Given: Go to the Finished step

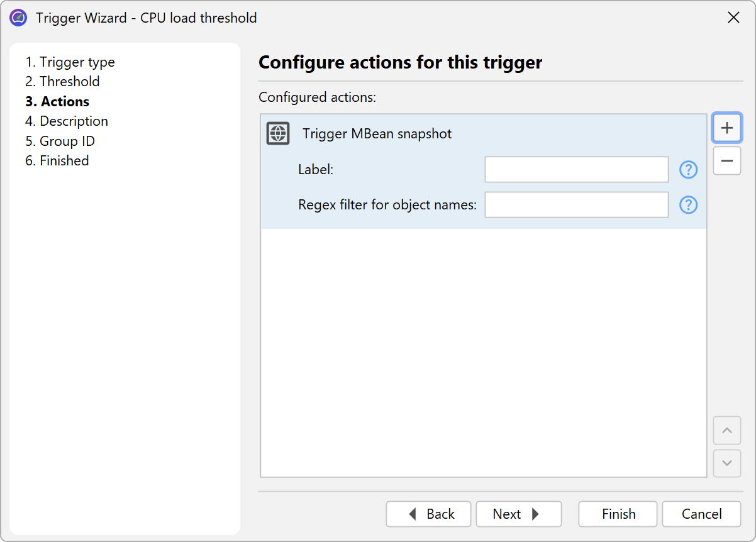Looking at the screenshot, I should [x=57, y=161].
